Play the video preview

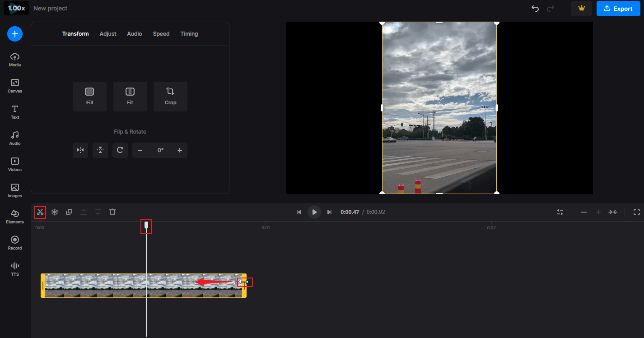(314, 212)
